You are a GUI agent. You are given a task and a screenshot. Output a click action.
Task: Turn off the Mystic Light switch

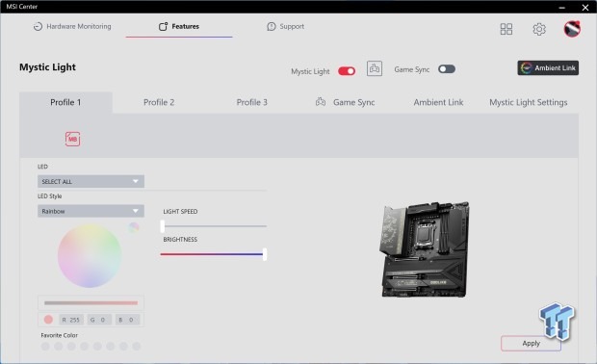point(347,71)
